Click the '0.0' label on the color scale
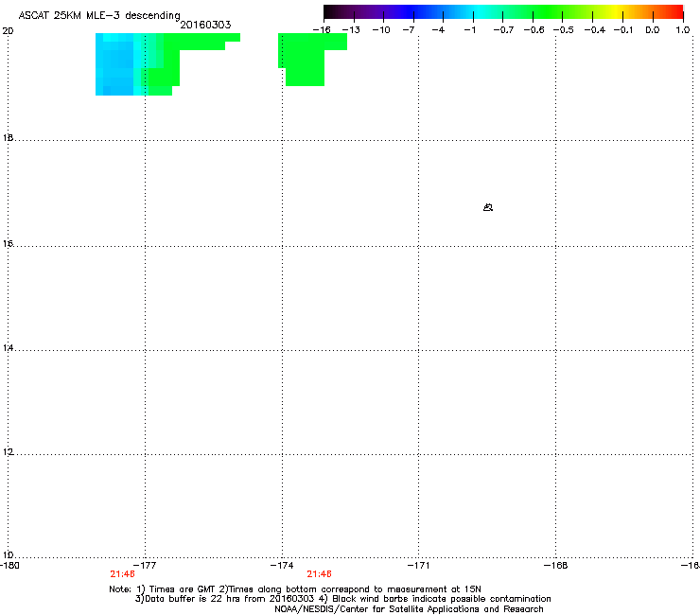Screen dimensions: 700x615 point(653,30)
